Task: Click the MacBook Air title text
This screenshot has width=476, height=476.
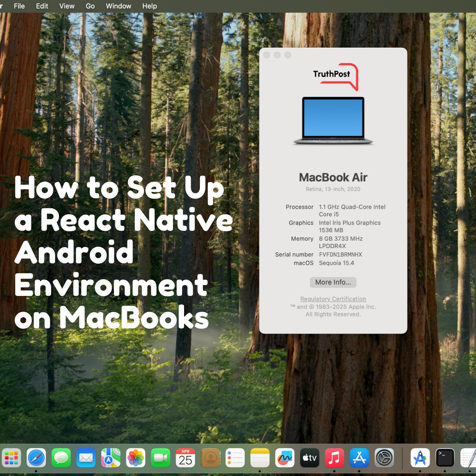Action: pos(333,177)
